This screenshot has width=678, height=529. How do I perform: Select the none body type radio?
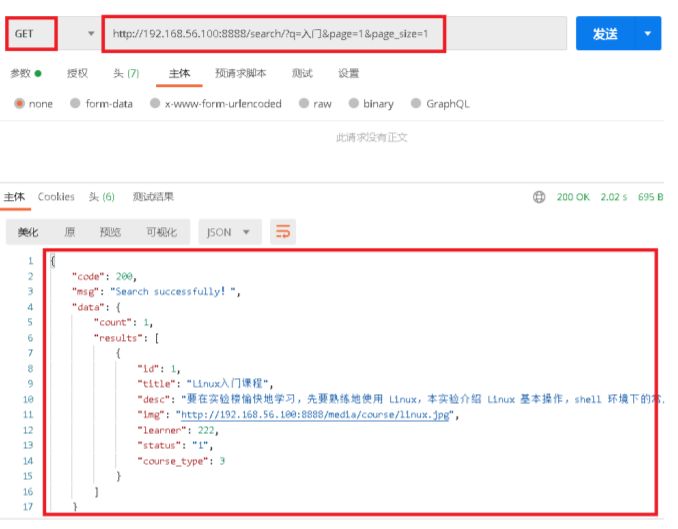pos(19,103)
